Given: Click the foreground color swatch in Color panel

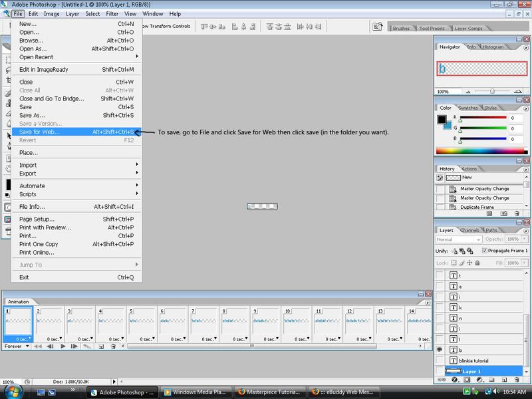Looking at the screenshot, I should (x=442, y=120).
